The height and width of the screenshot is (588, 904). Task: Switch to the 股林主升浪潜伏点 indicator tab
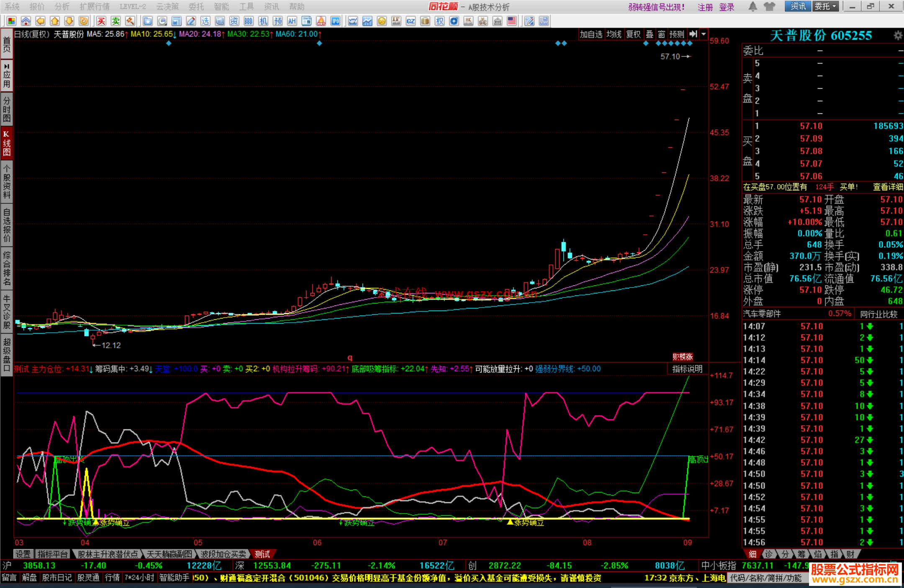pos(108,554)
